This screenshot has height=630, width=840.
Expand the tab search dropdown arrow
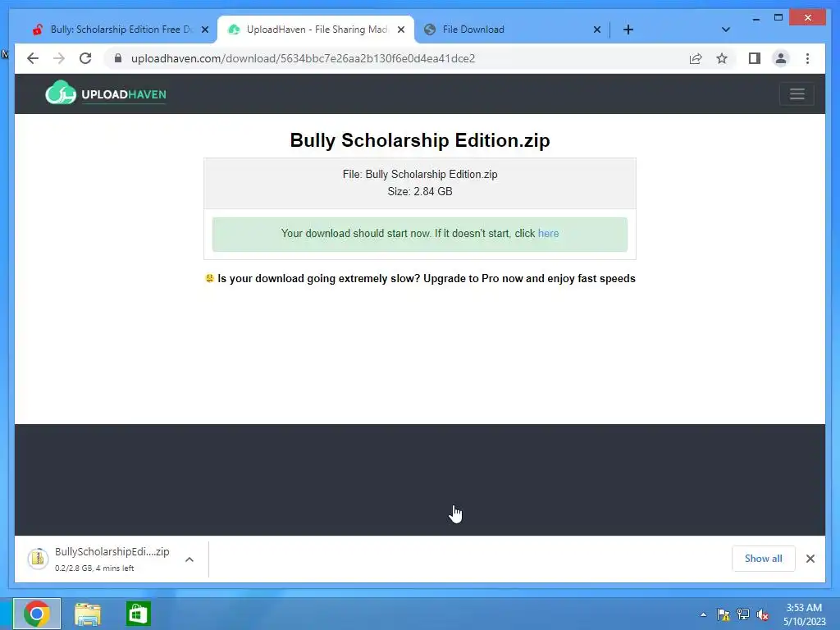[x=725, y=30]
